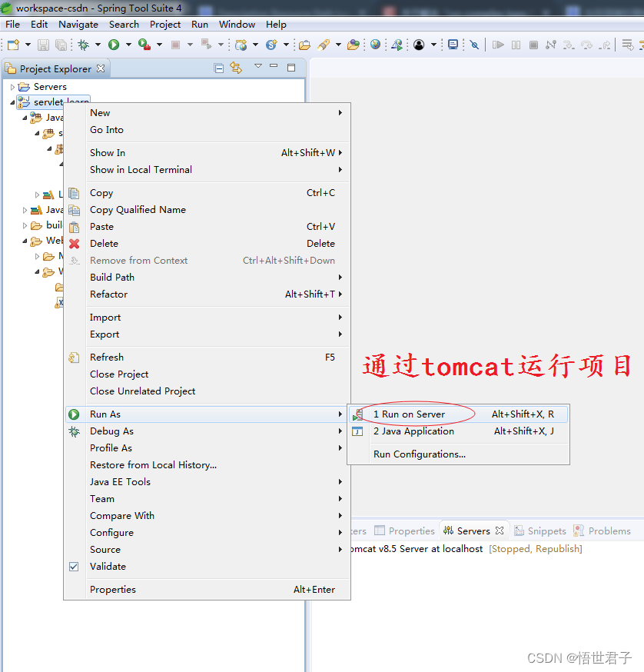The height and width of the screenshot is (672, 644).
Task: Click the Suspend toolbar icon
Action: tap(516, 45)
